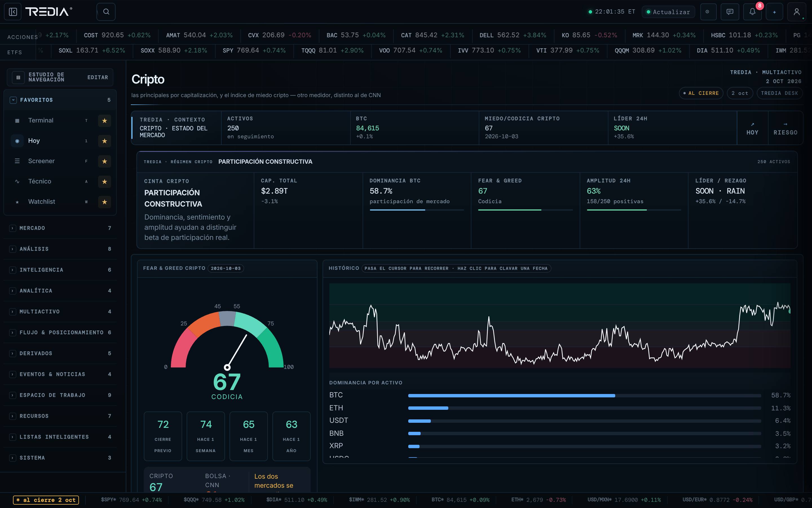This screenshot has height=508, width=812.
Task: Toggle the Watchlist favorite star
Action: (x=104, y=202)
